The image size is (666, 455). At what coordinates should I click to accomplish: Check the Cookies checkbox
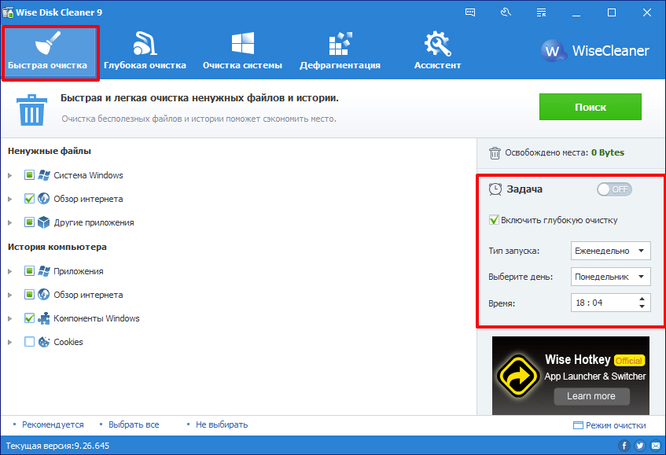(29, 342)
